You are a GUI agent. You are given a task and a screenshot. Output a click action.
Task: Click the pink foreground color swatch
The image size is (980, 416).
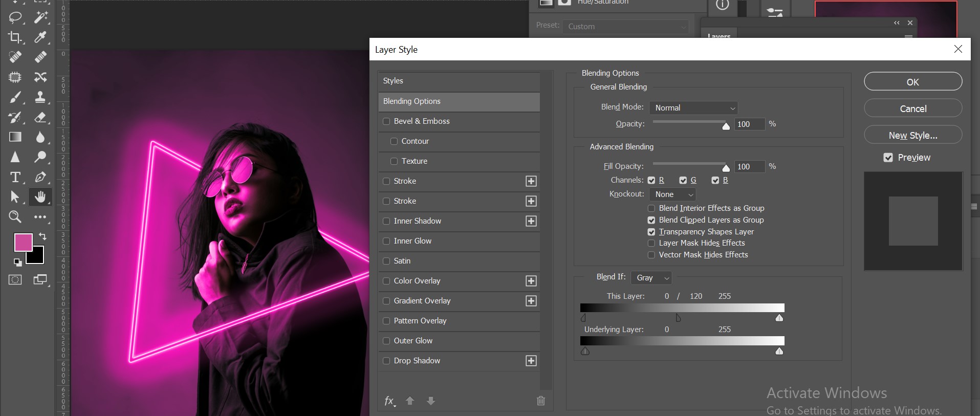(x=23, y=242)
